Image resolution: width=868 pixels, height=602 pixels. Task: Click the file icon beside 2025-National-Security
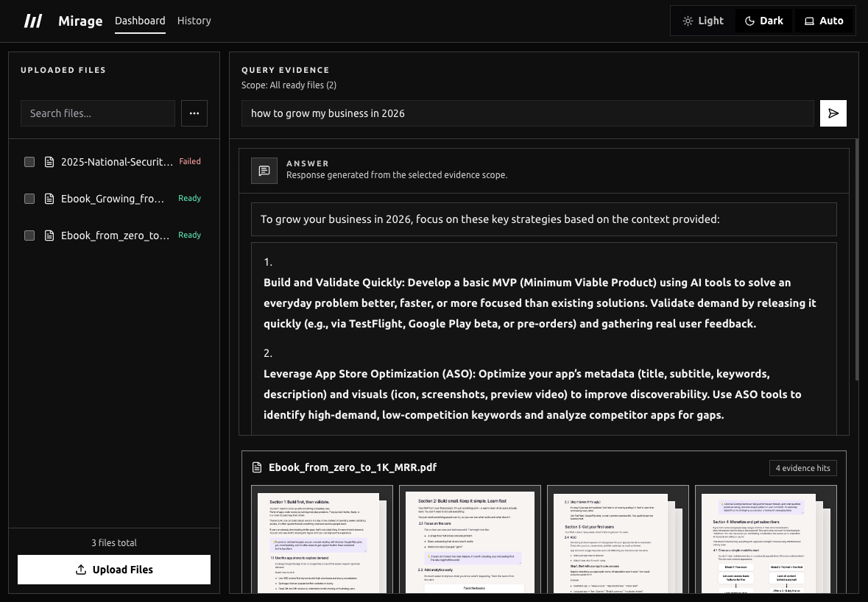click(x=50, y=162)
